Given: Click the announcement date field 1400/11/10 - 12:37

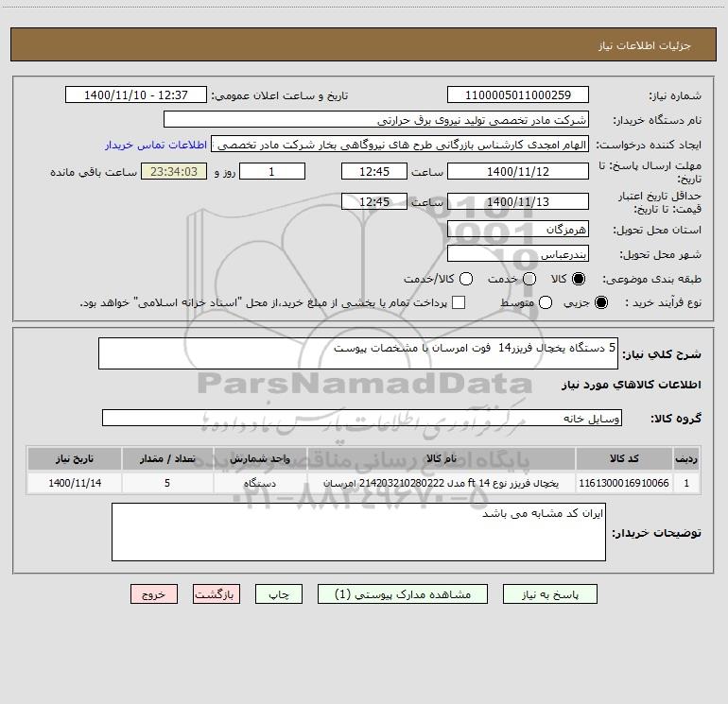Looking at the screenshot, I should coord(135,94).
